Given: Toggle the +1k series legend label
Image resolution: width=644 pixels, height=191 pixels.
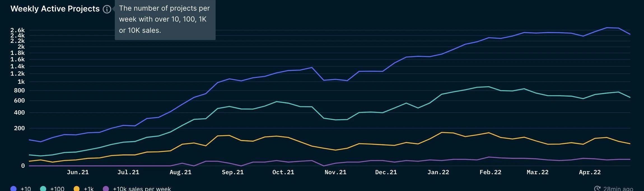Looking at the screenshot, I should (88, 189).
